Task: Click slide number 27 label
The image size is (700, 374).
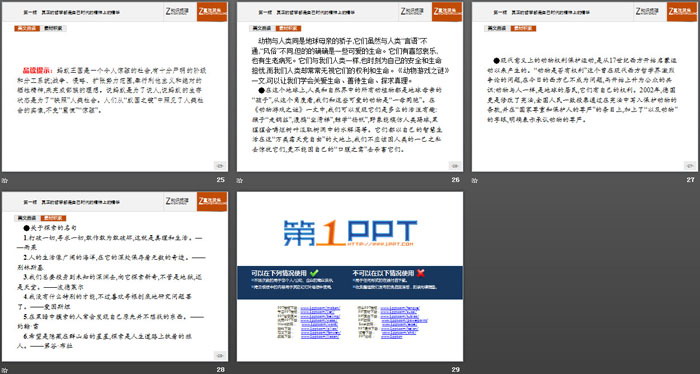Action: [691, 180]
